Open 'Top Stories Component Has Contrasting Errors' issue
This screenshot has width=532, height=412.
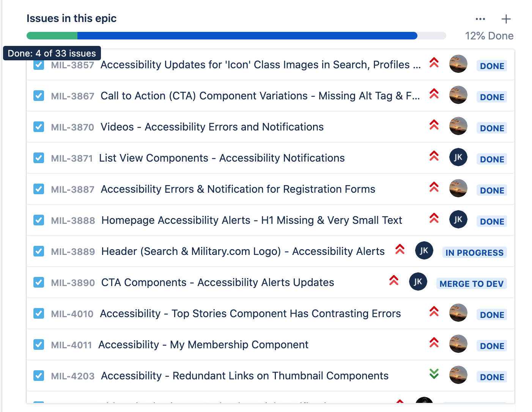[250, 313]
